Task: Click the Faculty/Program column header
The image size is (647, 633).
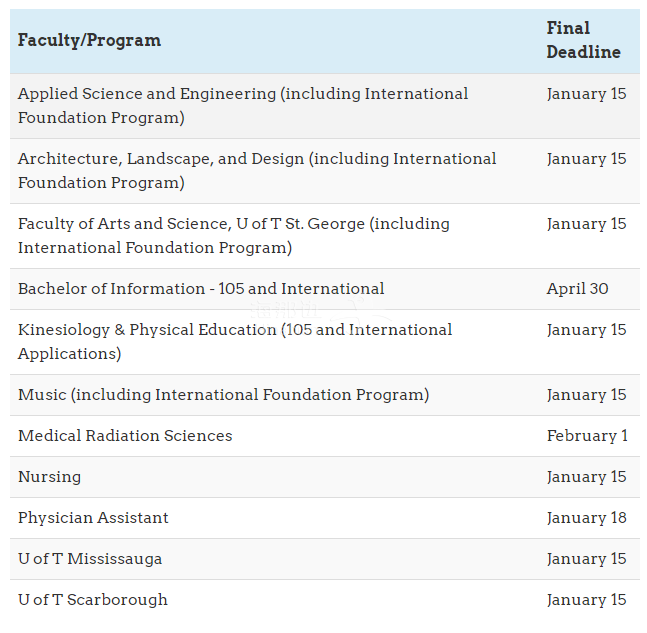Action: point(89,41)
